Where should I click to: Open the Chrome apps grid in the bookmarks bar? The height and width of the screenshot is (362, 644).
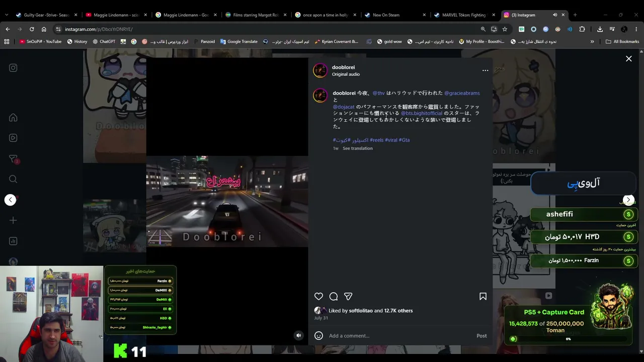7,42
